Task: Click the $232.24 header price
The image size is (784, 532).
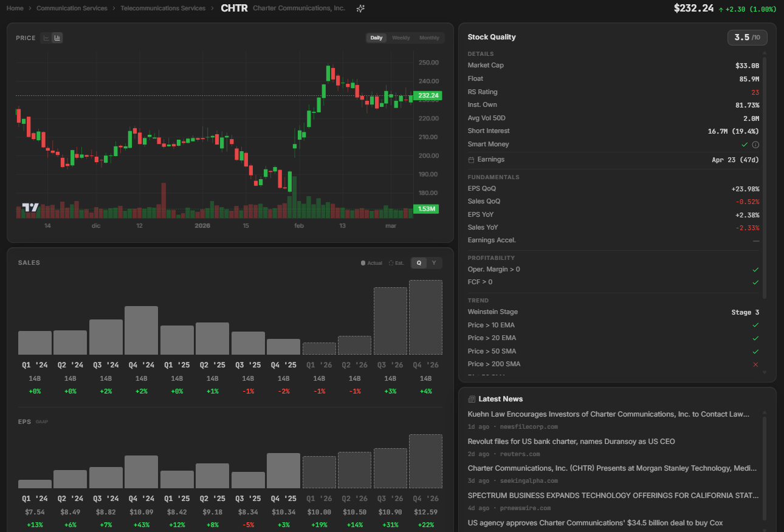Action: [x=693, y=9]
